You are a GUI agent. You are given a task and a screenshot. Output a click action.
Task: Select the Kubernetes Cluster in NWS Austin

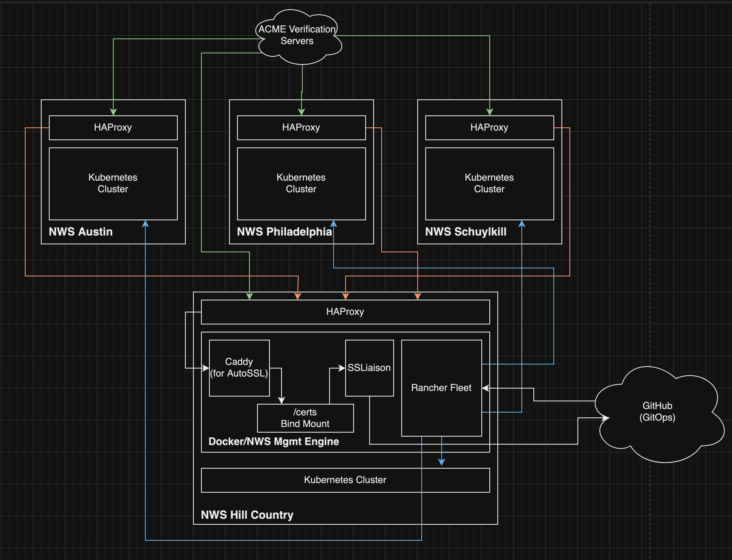tap(113, 183)
